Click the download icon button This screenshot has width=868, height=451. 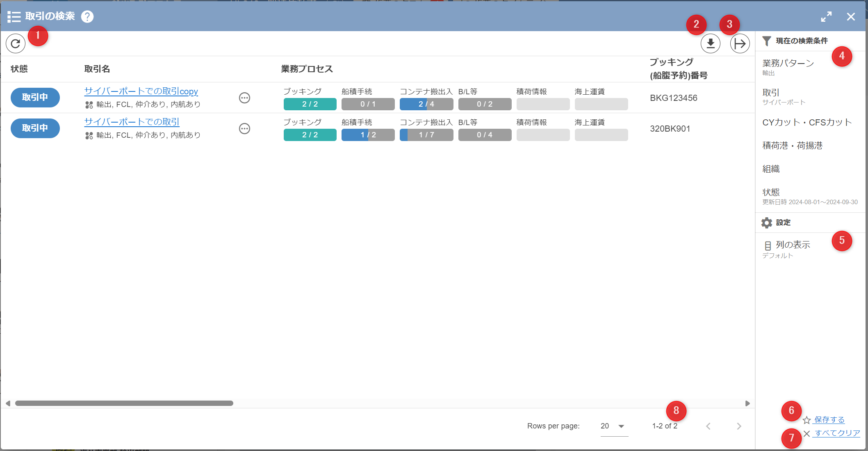[710, 43]
